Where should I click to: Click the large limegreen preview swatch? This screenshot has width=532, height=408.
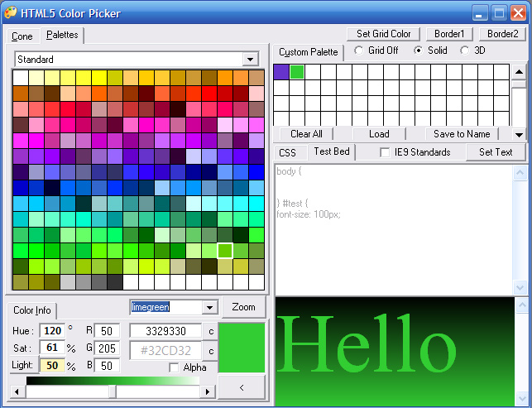(x=242, y=348)
